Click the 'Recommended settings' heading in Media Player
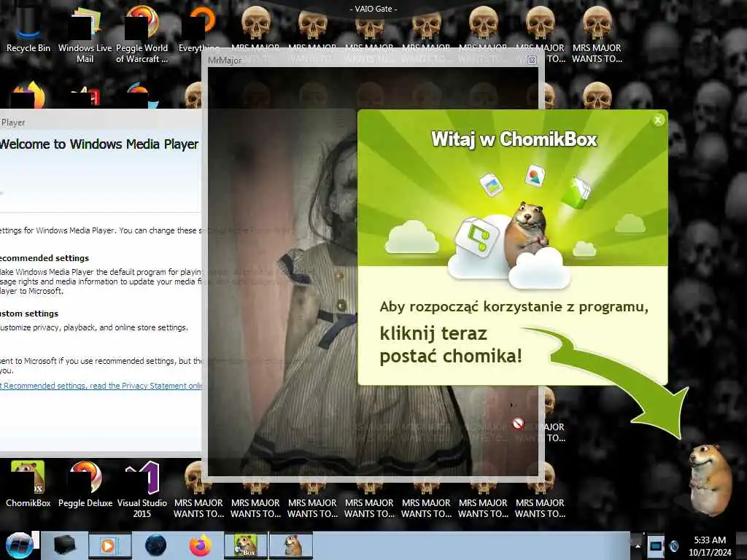Viewport: 747px width, 560px height. tap(44, 258)
